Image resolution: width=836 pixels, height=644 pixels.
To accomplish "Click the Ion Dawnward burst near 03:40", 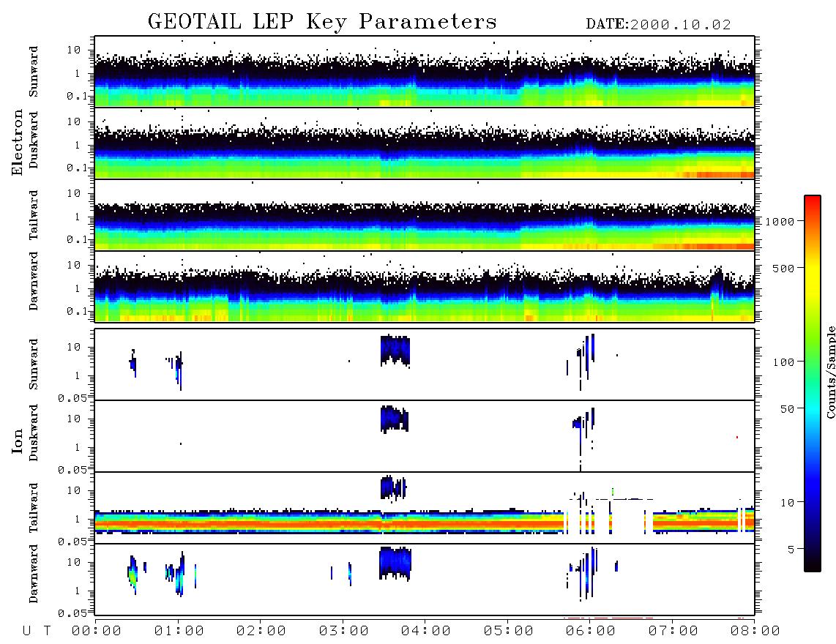I will coord(395,563).
